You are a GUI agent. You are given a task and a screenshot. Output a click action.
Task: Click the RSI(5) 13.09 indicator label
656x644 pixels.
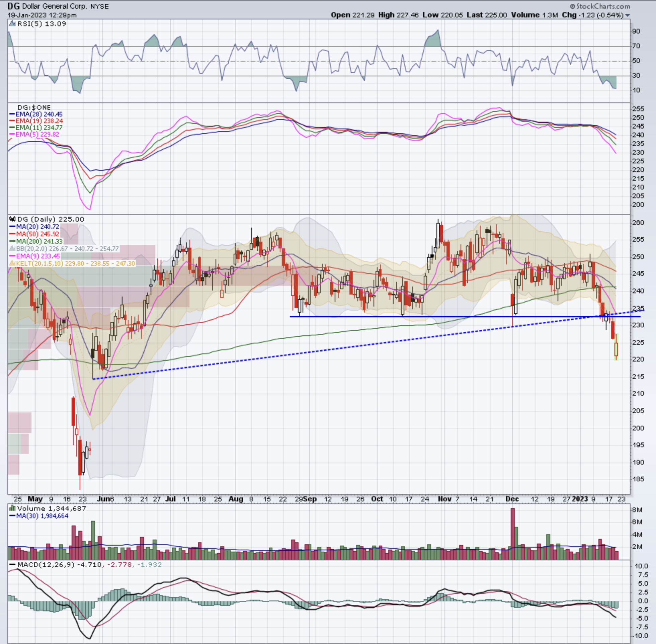pos(42,24)
